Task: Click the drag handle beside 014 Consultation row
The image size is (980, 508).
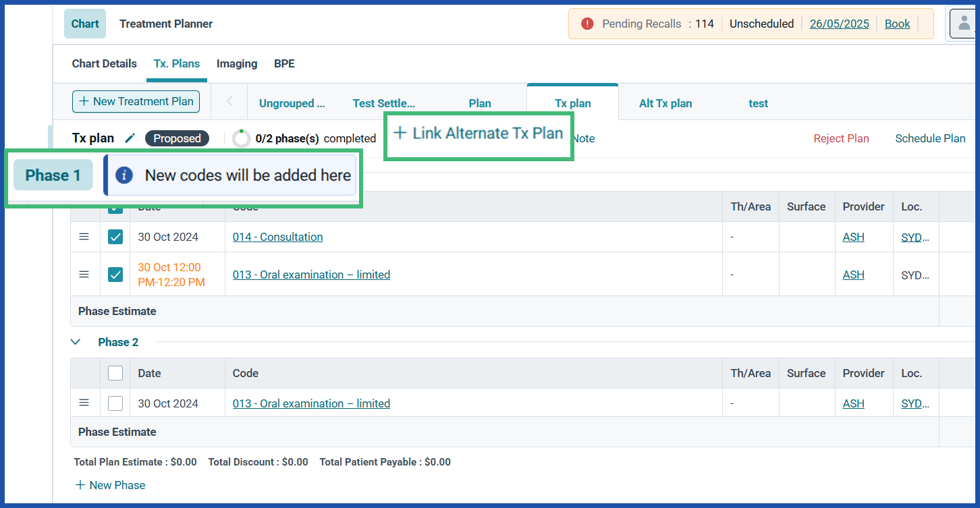Action: tap(84, 236)
